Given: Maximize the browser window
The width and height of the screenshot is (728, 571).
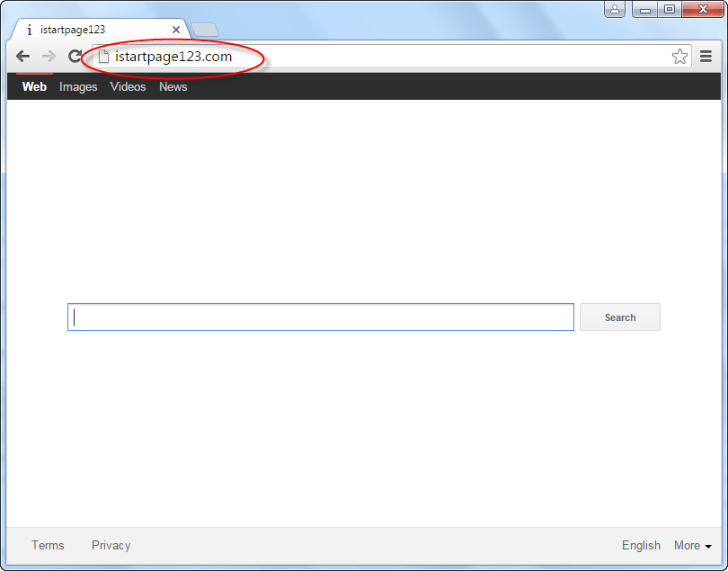Looking at the screenshot, I should (x=669, y=9).
